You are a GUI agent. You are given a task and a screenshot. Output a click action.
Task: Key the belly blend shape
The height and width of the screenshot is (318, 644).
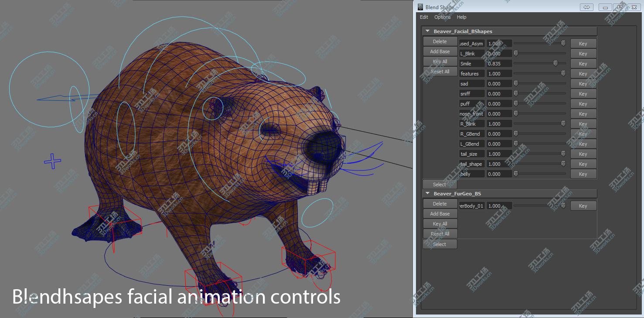tap(583, 174)
